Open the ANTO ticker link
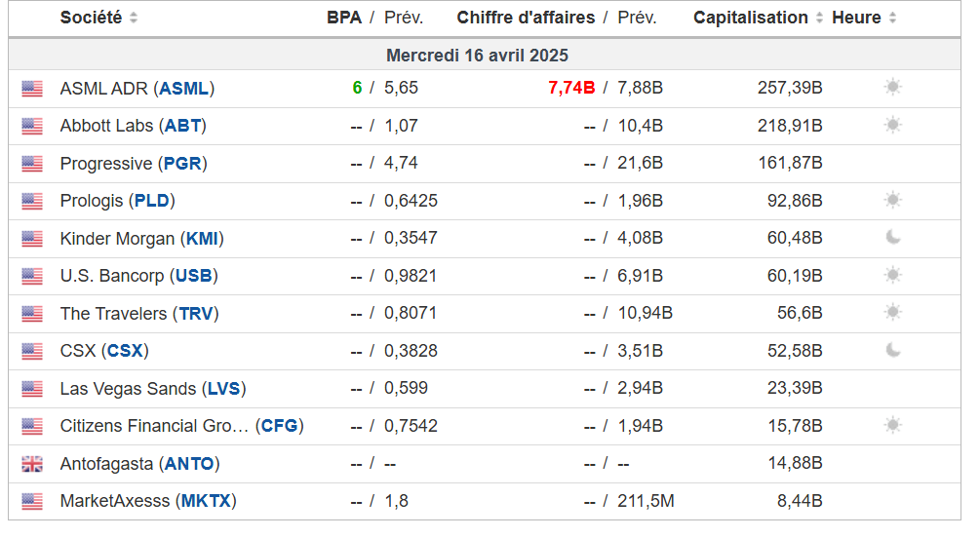 pos(190,464)
